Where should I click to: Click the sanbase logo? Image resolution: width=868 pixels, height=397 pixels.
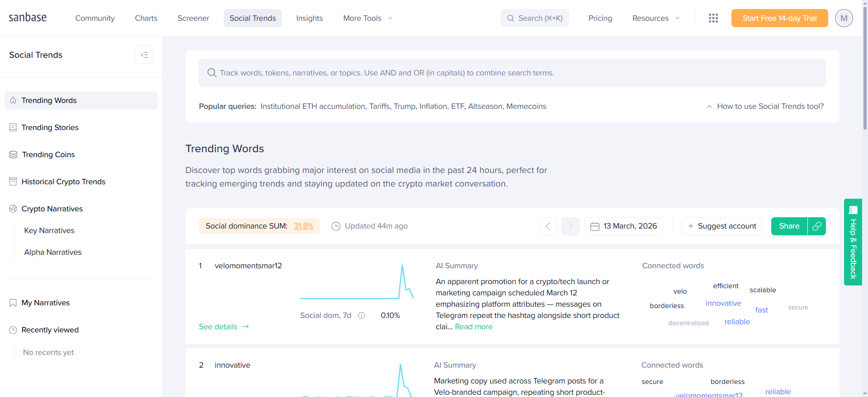(28, 18)
